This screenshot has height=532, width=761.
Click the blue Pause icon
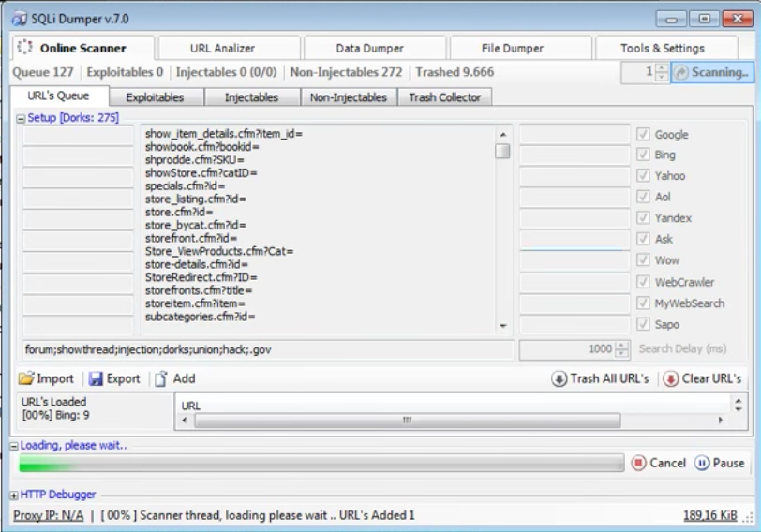click(701, 463)
